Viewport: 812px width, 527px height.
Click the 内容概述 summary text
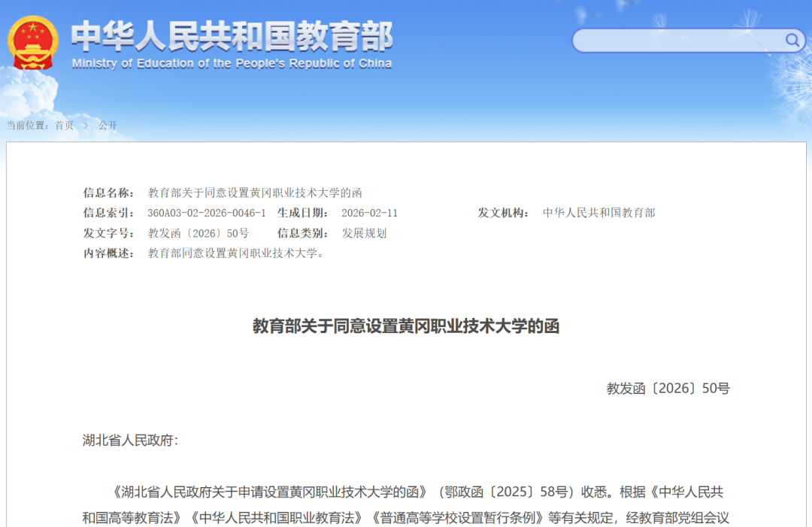click(236, 253)
